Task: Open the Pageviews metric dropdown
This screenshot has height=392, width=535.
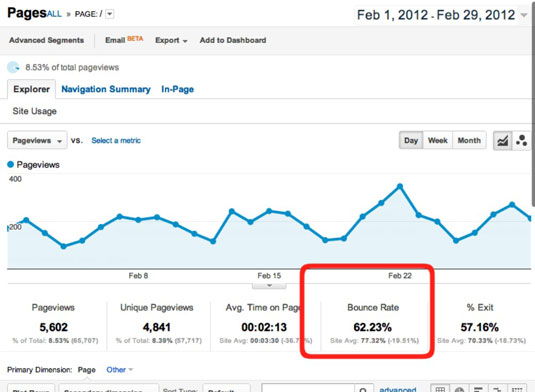Action: [37, 141]
